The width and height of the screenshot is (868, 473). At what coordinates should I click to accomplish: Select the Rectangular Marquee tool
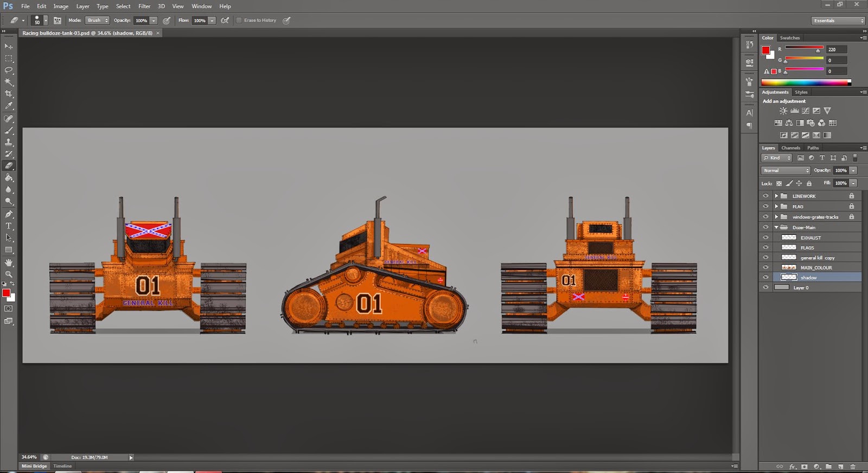[x=9, y=59]
